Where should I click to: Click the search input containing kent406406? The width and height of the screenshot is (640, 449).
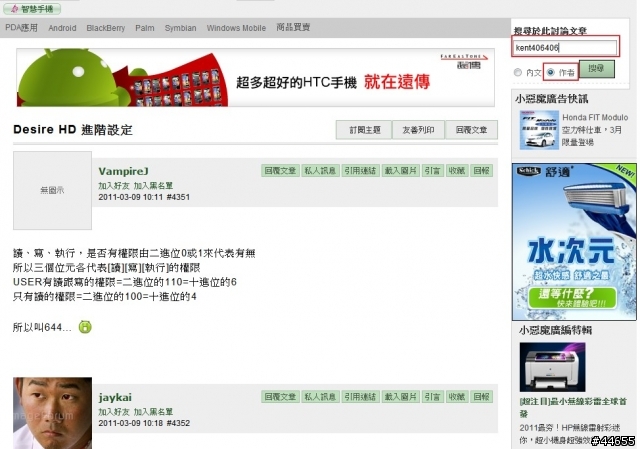click(565, 47)
